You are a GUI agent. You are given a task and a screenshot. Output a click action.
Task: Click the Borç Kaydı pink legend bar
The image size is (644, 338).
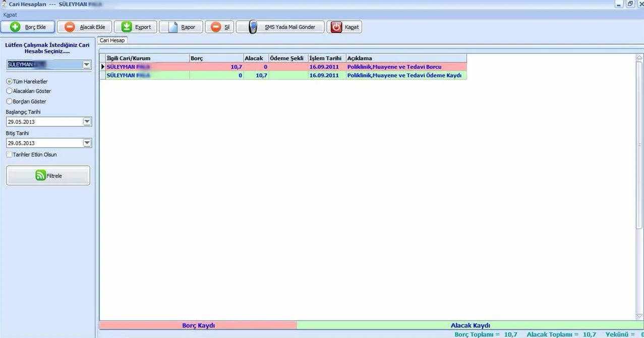tap(198, 325)
